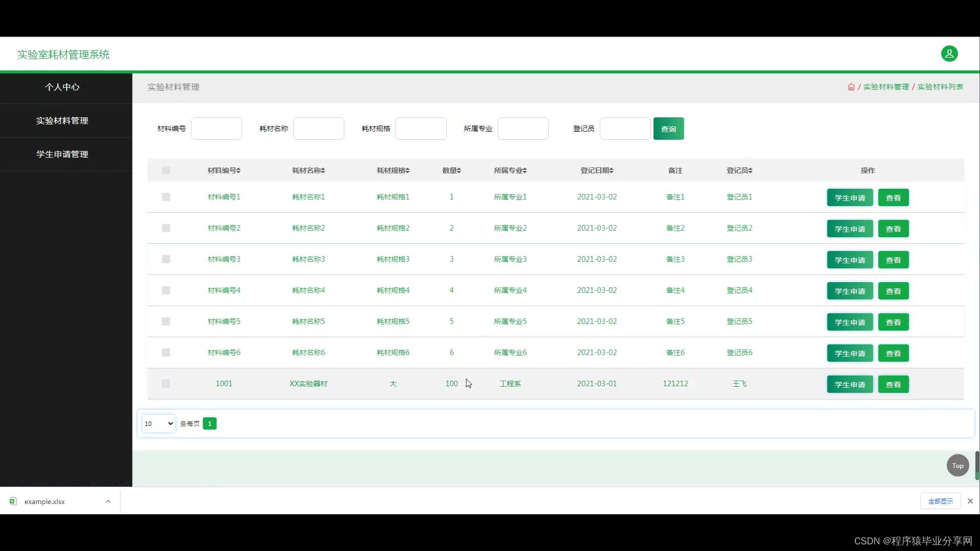Click the 查询 search button
This screenshot has width=980, height=551.
point(668,129)
